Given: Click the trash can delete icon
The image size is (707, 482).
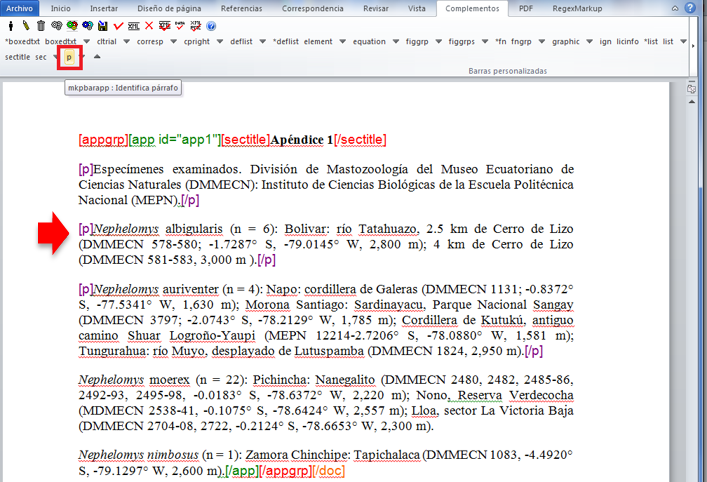Looking at the screenshot, I should (x=40, y=25).
